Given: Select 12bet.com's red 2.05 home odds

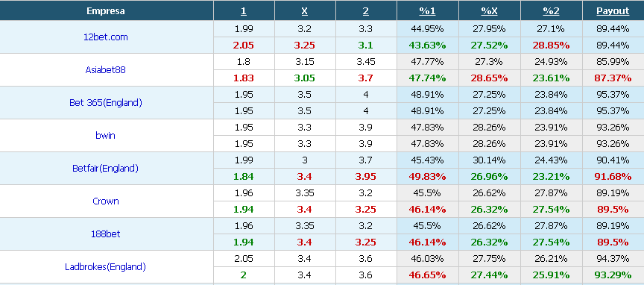Looking at the screenshot, I should [244, 46].
